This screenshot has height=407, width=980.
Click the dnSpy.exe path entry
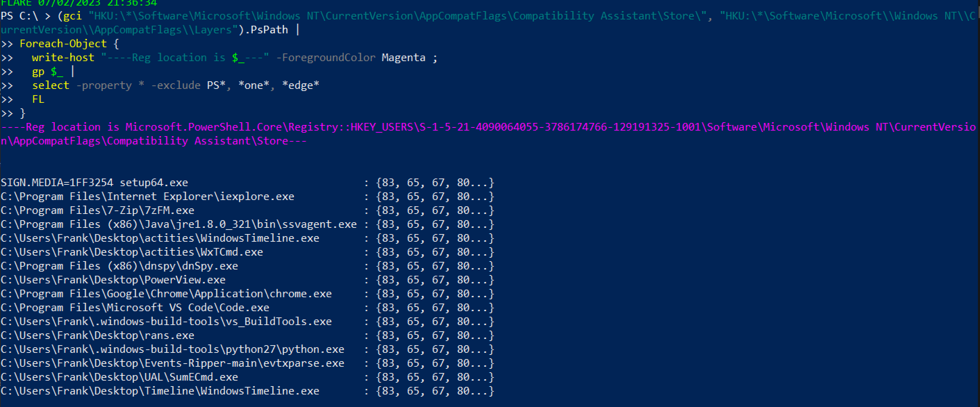119,266
